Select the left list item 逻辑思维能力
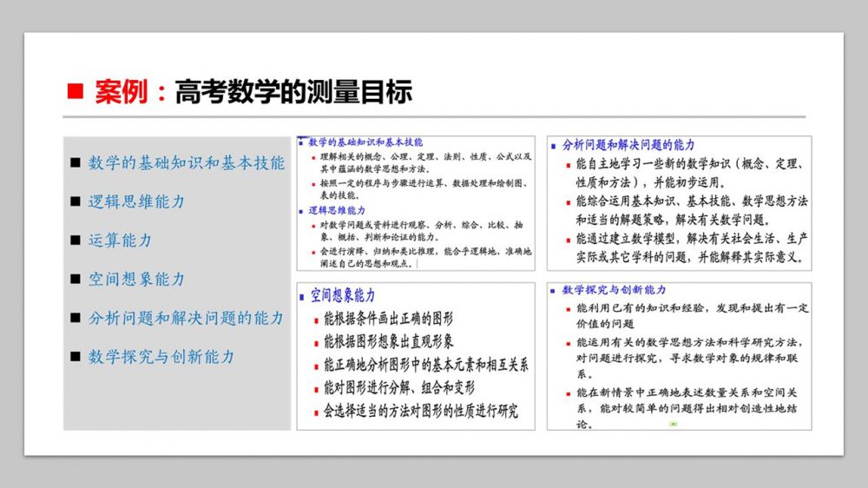 pos(136,201)
